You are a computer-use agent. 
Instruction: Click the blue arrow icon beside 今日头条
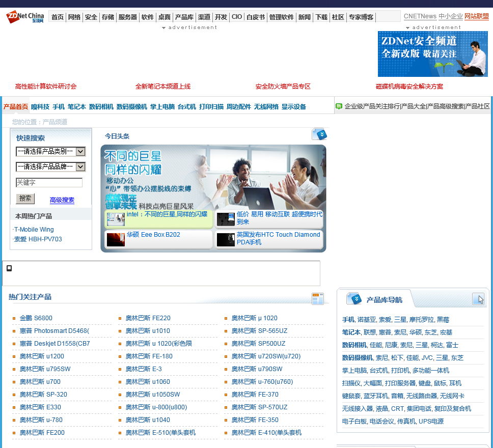click(x=319, y=134)
